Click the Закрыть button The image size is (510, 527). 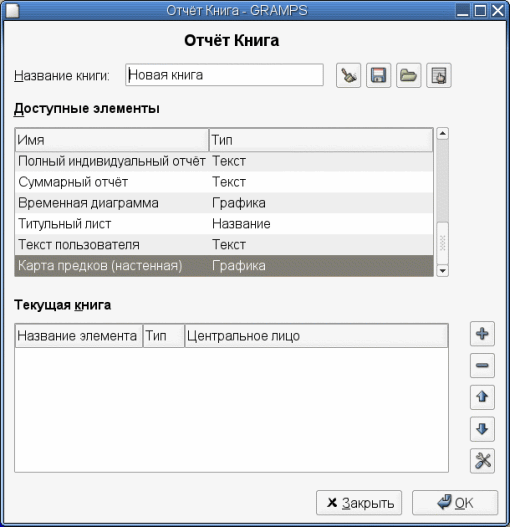coord(359,503)
